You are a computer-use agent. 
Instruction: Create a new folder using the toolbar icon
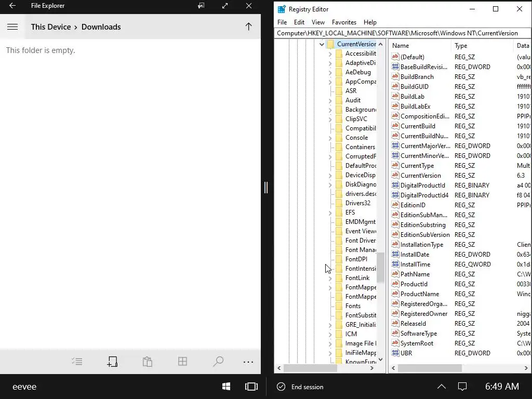coord(112,362)
